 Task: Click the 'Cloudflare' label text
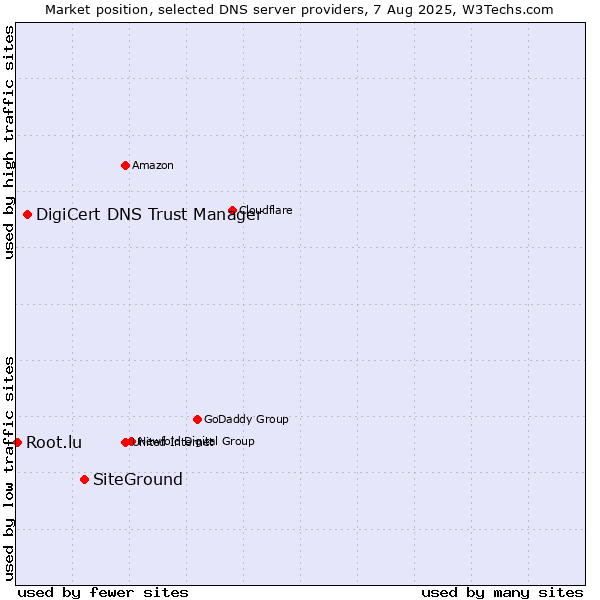pos(266,210)
